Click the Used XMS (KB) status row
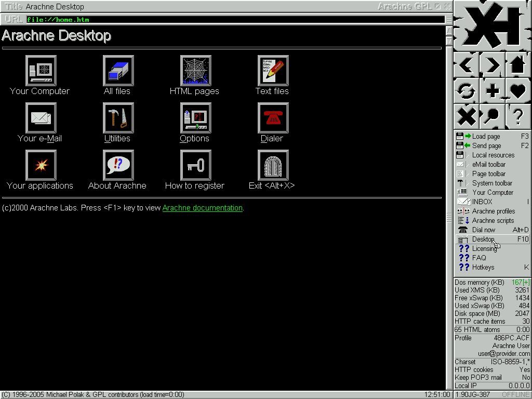The width and height of the screenshot is (532, 399). pos(492,290)
